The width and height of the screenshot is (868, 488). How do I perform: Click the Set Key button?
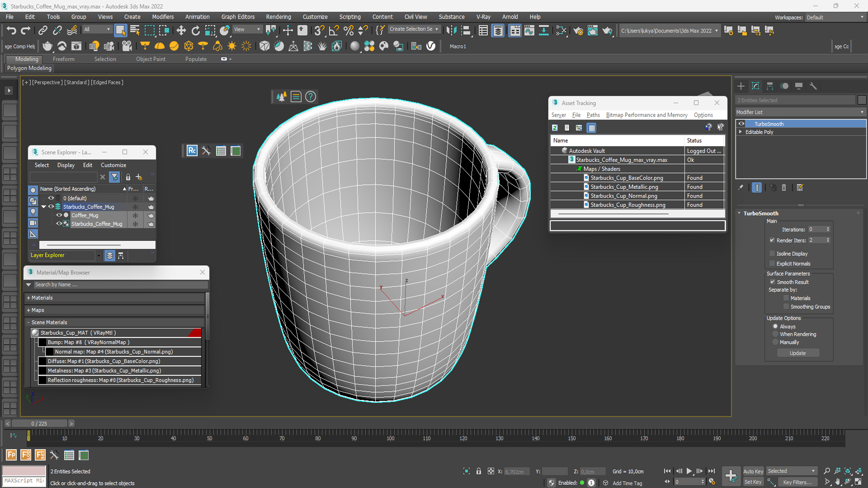pos(753,482)
